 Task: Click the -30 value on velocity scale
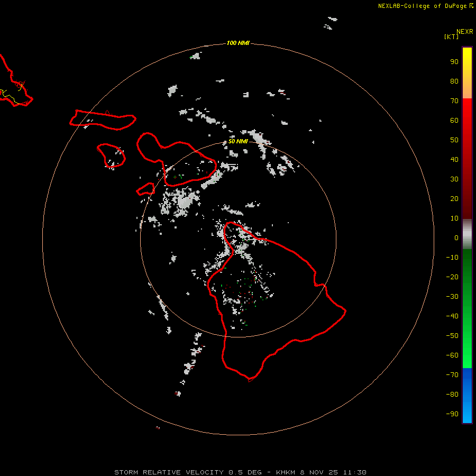tap(452, 297)
